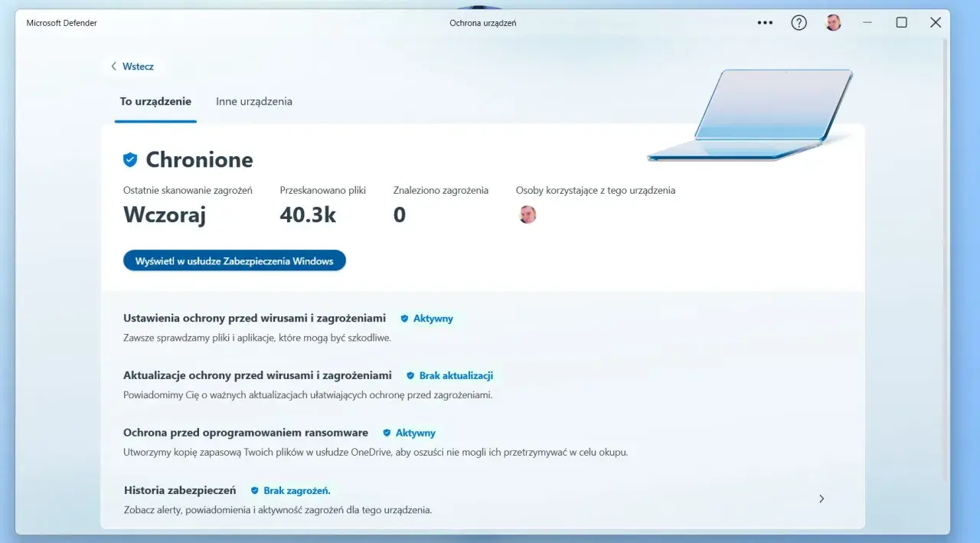The image size is (980, 543).
Task: Click the shield icon by virus settings Aktywny
Action: coord(404,319)
